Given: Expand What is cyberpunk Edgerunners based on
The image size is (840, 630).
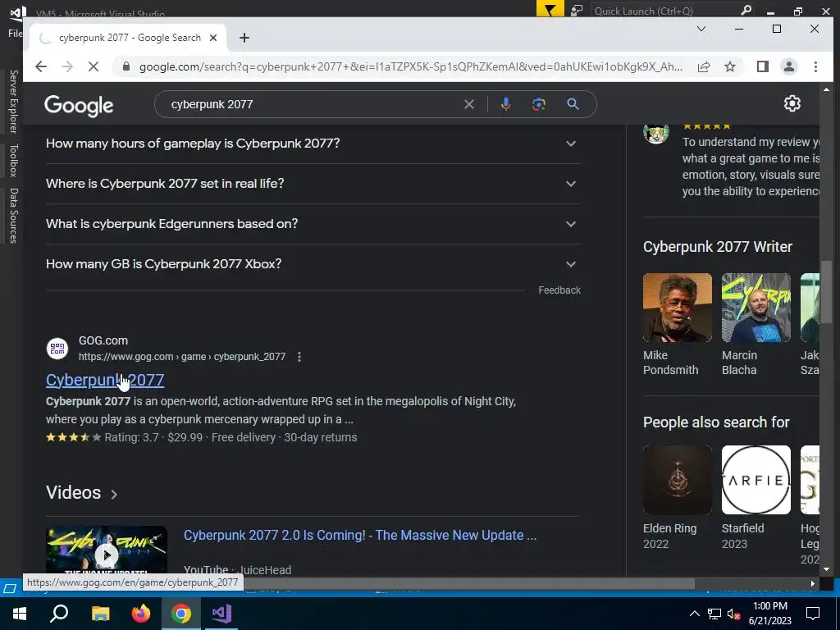Looking at the screenshot, I should pos(313,224).
